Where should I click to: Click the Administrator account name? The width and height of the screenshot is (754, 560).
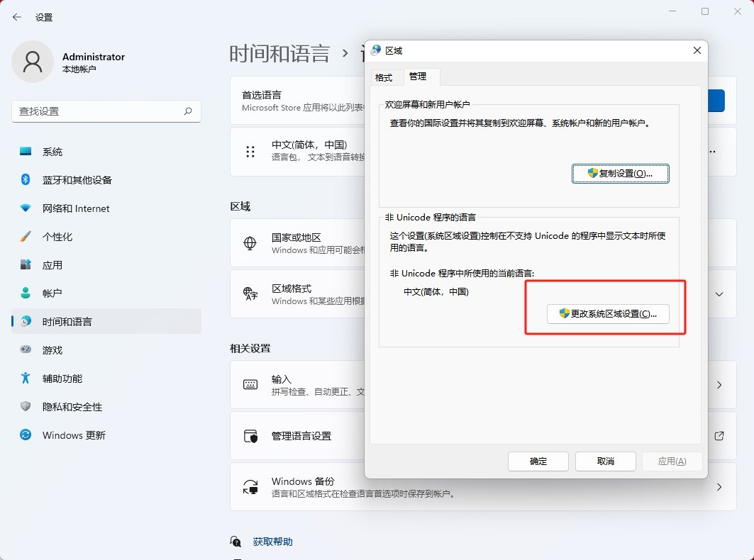point(94,57)
